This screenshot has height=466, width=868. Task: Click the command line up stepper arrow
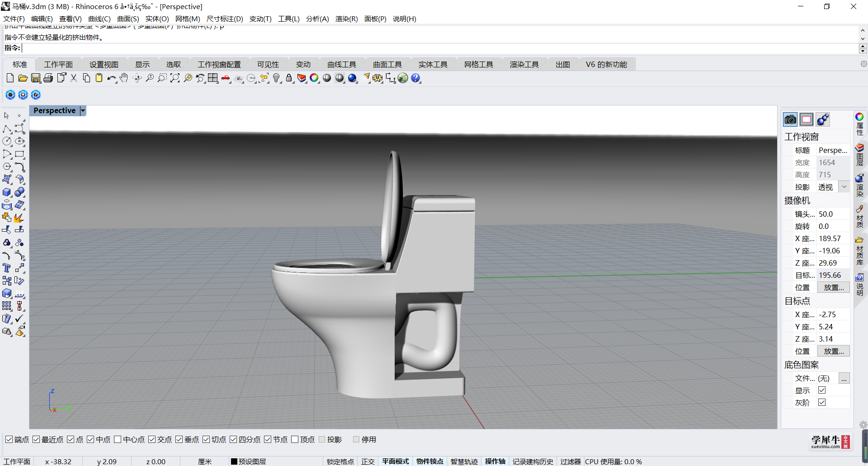pyautogui.click(x=863, y=46)
